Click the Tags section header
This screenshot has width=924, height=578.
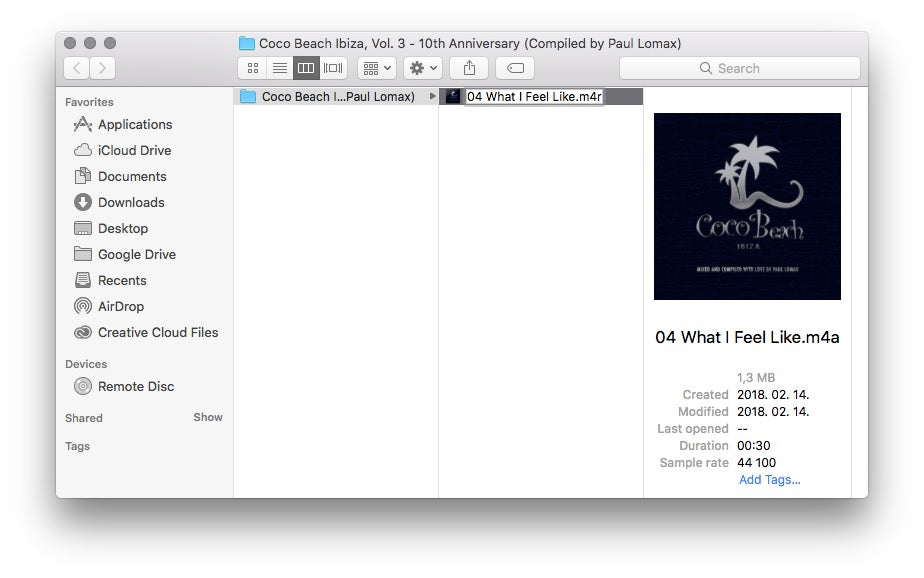pos(77,446)
